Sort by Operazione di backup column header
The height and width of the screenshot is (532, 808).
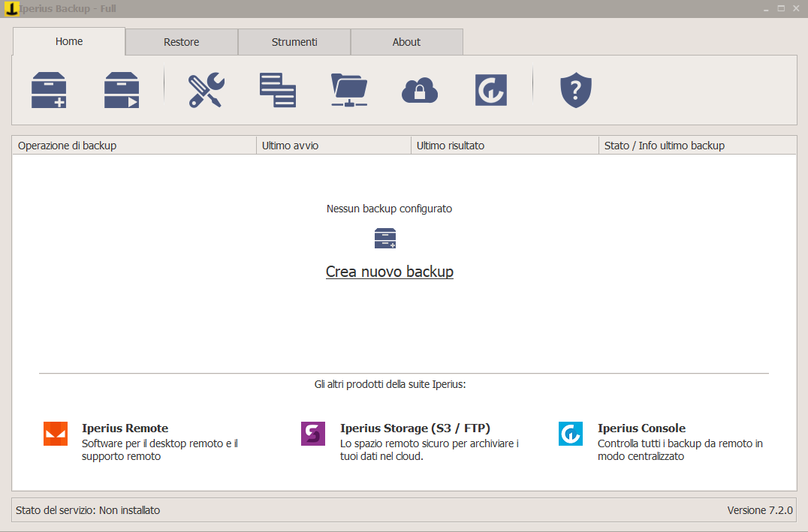point(134,146)
